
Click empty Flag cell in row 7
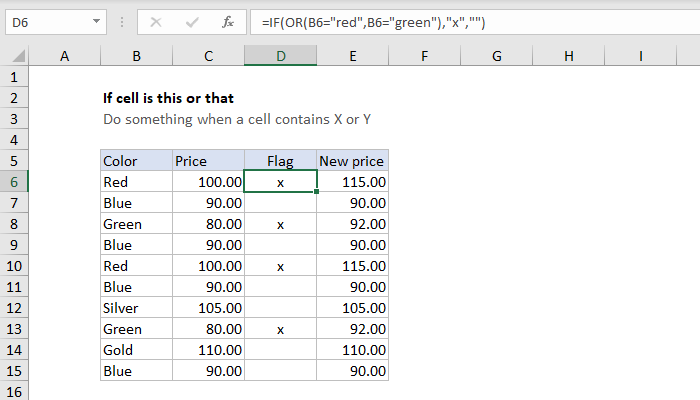[281, 203]
